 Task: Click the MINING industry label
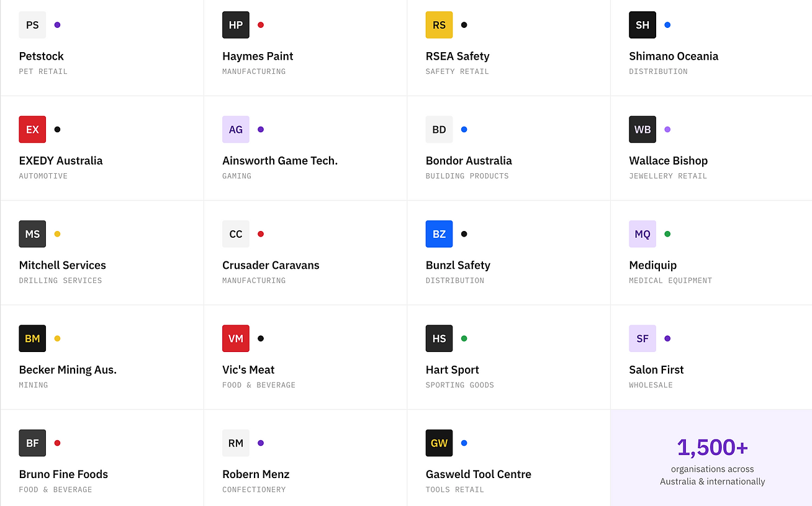[x=34, y=385]
